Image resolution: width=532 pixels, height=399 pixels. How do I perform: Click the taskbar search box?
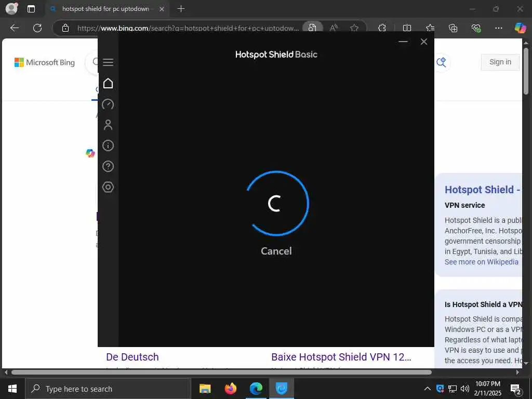(108, 389)
